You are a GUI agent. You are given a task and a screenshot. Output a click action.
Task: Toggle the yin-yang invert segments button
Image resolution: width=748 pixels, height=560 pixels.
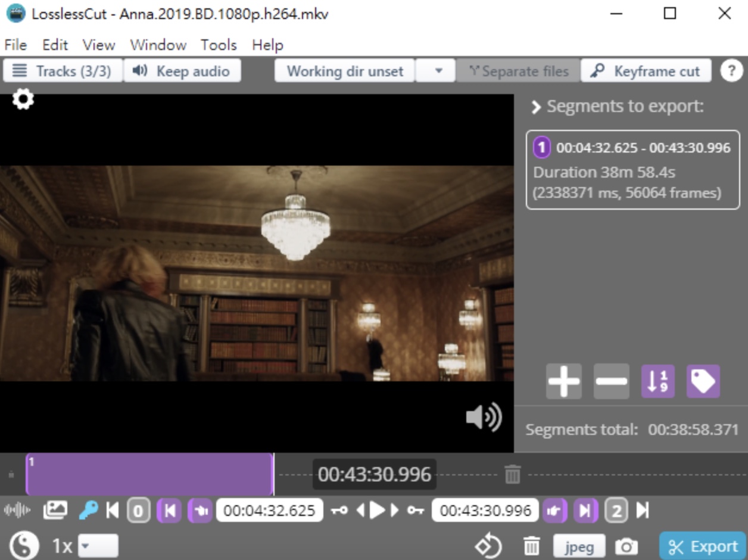pyautogui.click(x=24, y=546)
